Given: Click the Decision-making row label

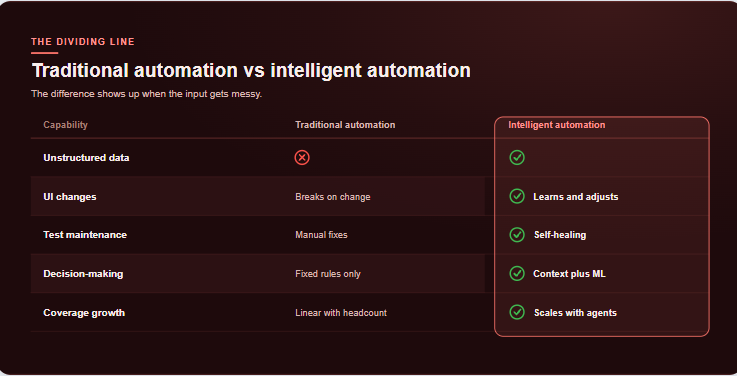Looking at the screenshot, I should [83, 274].
